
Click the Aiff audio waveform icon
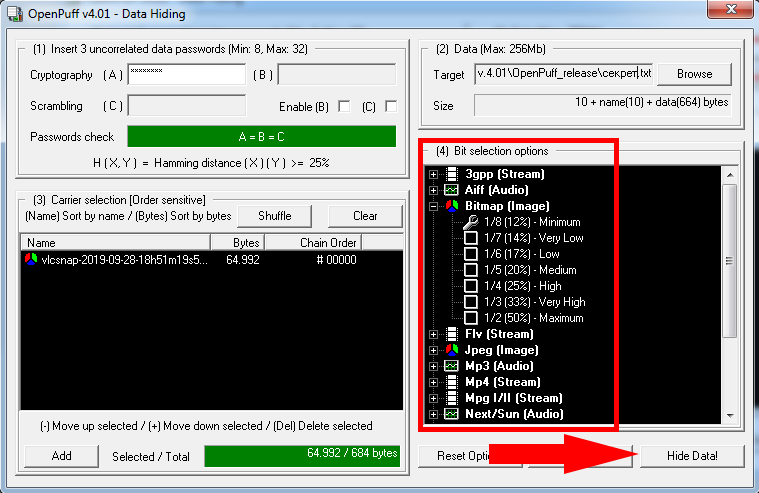(451, 190)
